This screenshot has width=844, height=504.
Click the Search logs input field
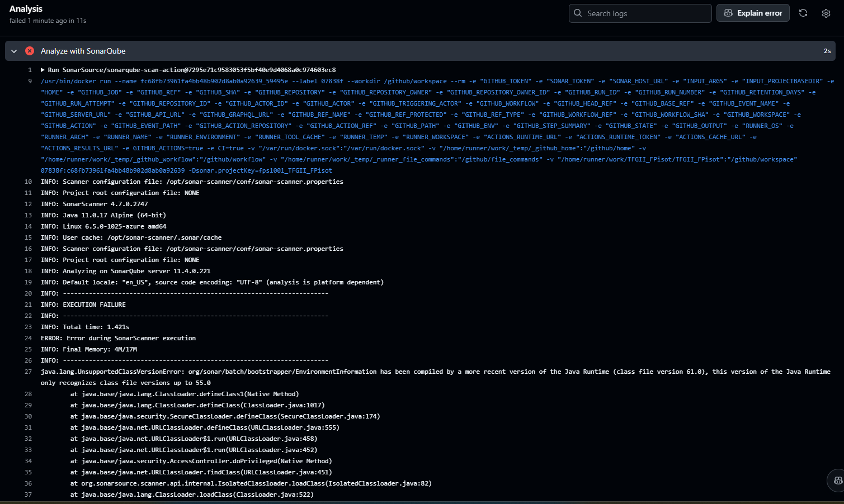click(640, 13)
